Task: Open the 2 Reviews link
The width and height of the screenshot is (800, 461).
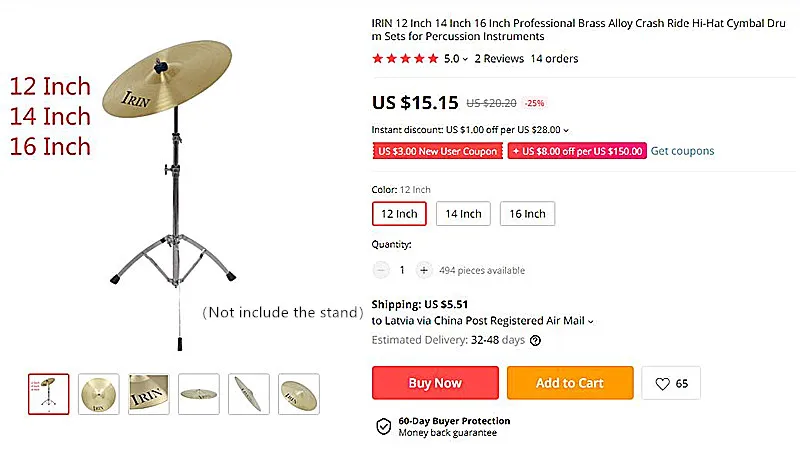Action: pyautogui.click(x=499, y=59)
